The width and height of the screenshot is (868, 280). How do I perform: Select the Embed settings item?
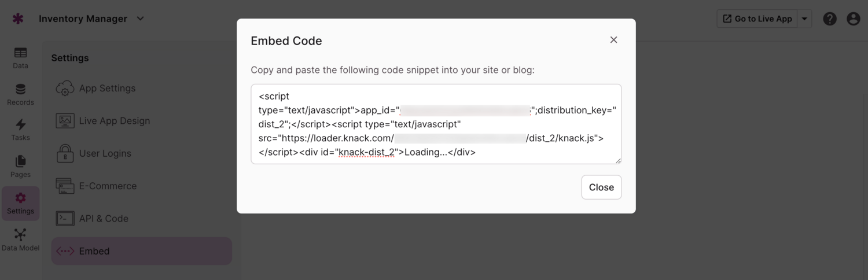click(x=94, y=251)
